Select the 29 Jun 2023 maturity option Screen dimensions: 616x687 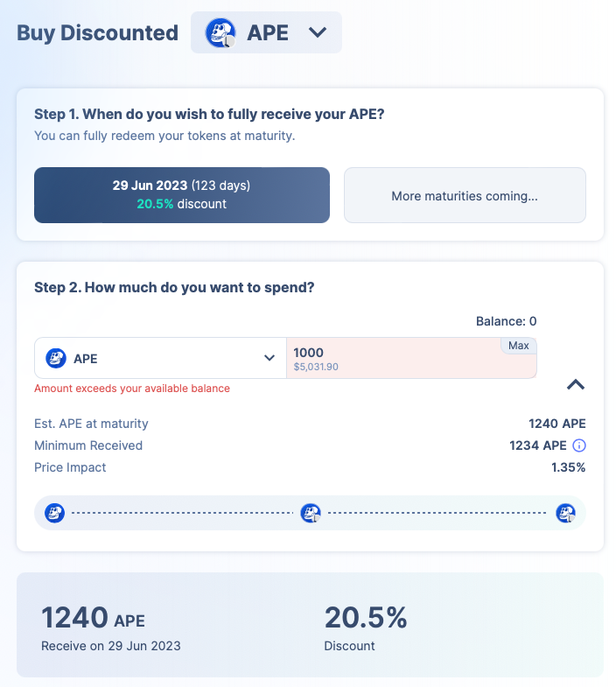[x=182, y=195]
